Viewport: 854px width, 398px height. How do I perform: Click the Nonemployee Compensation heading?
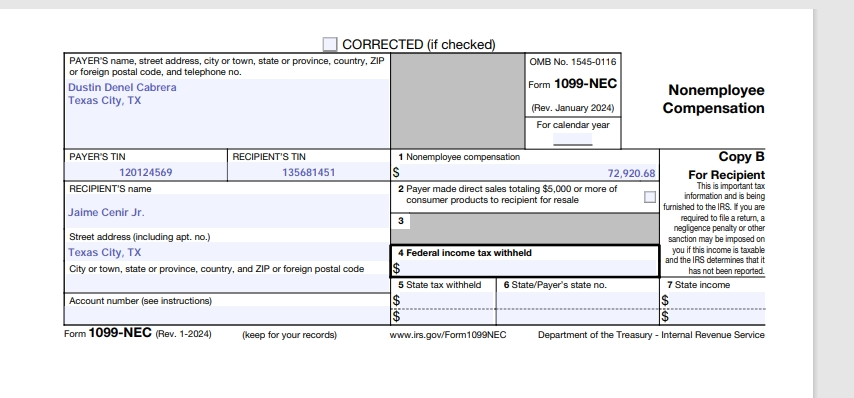pos(713,99)
